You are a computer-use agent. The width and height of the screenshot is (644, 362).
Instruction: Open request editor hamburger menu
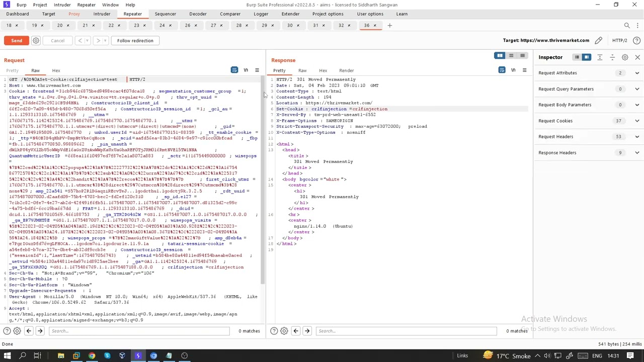pyautogui.click(x=257, y=70)
